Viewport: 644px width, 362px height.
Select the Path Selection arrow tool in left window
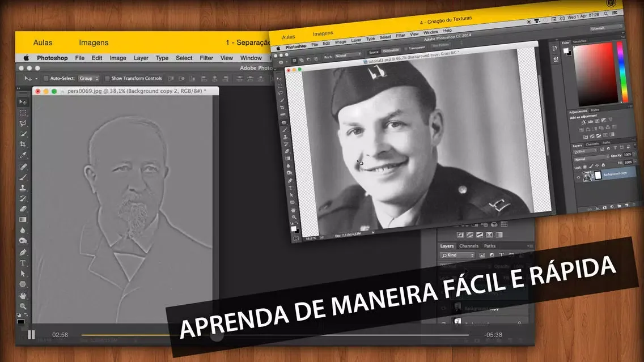click(23, 274)
